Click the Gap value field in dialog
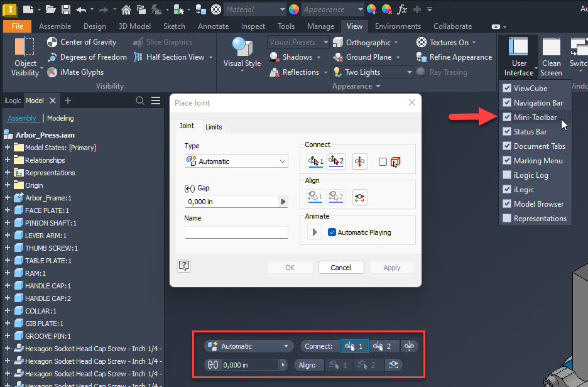This screenshot has height=387, width=588. point(232,202)
